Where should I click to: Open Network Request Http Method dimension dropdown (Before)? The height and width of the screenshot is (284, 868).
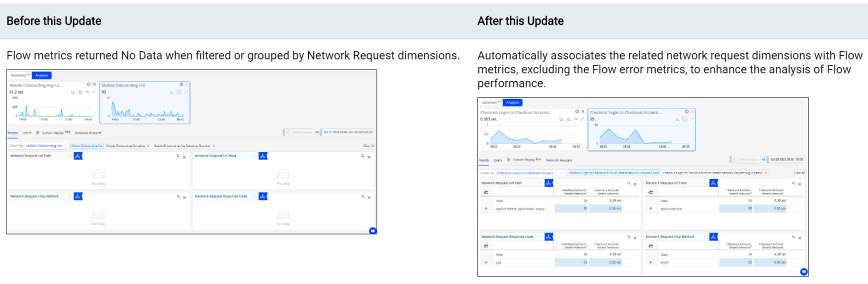point(70,197)
